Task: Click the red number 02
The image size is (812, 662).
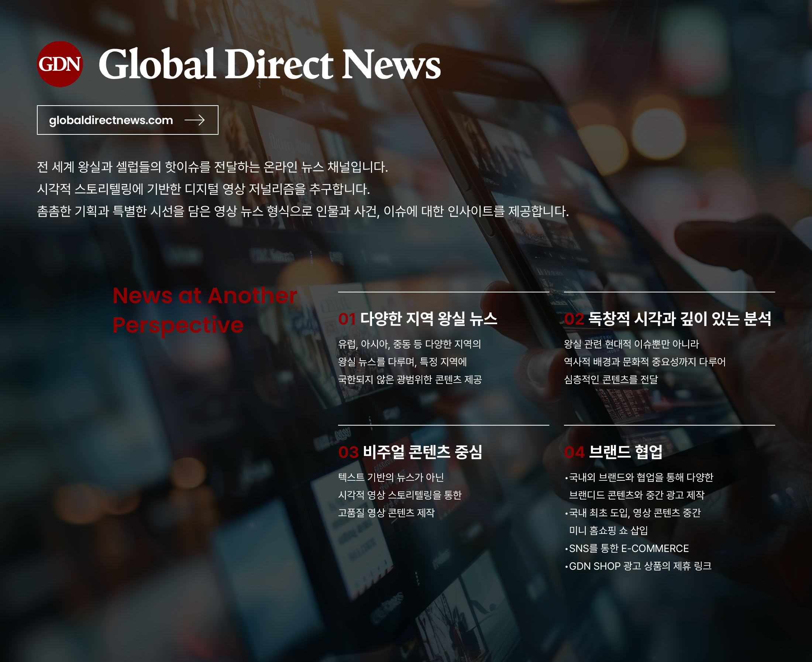Action: (x=574, y=319)
